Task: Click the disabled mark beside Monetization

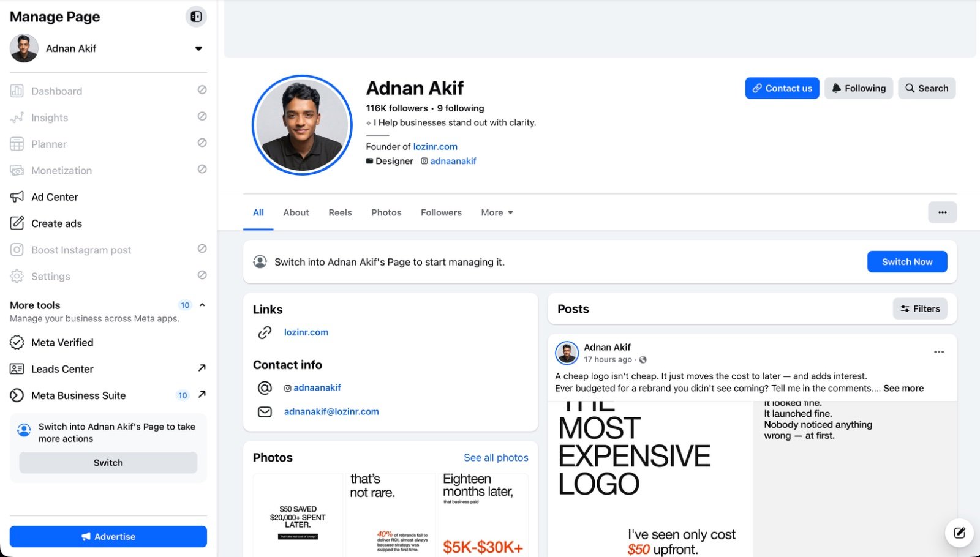Action: pos(202,169)
